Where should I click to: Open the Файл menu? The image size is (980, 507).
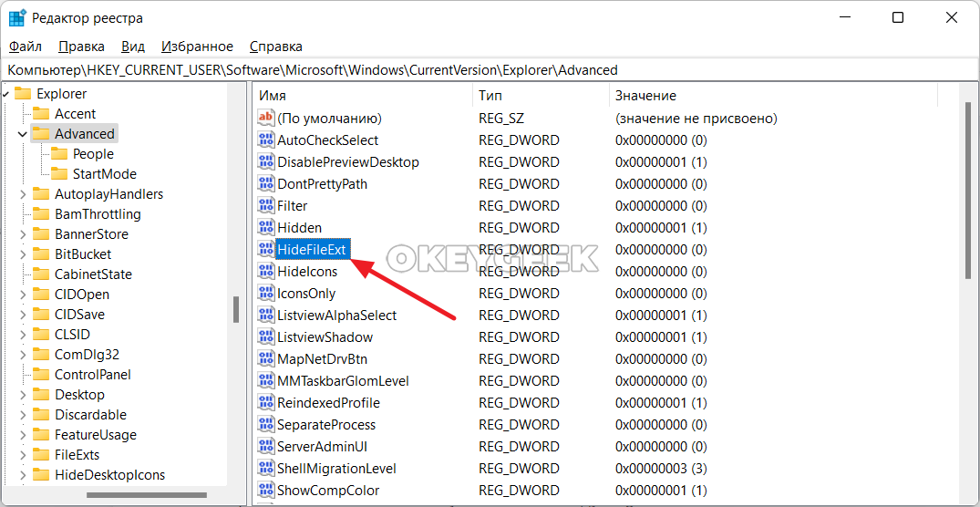point(26,47)
